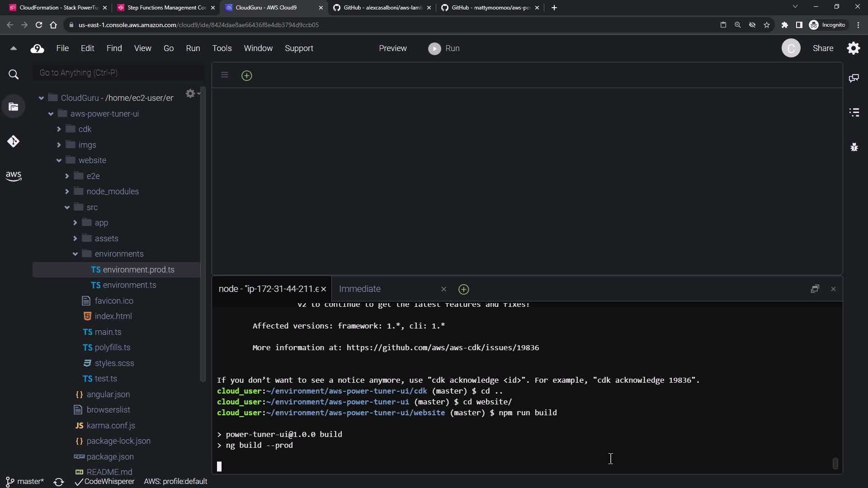Click the Run button
The height and width of the screenshot is (488, 868).
(x=444, y=48)
